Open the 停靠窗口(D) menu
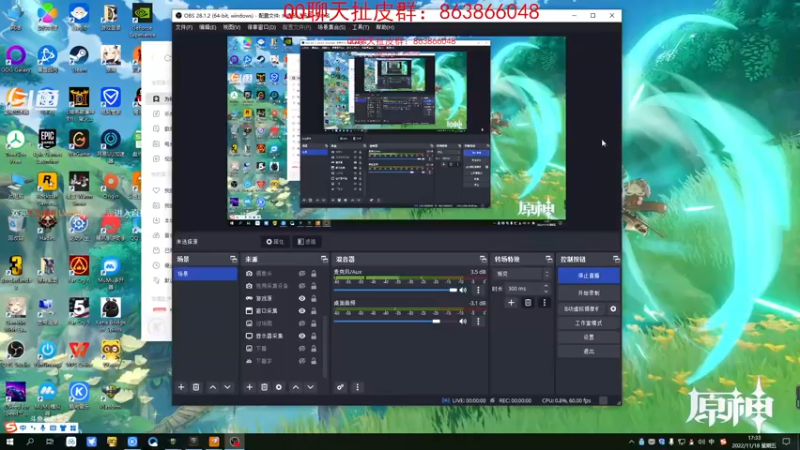This screenshot has height=450, width=800. coord(261,27)
